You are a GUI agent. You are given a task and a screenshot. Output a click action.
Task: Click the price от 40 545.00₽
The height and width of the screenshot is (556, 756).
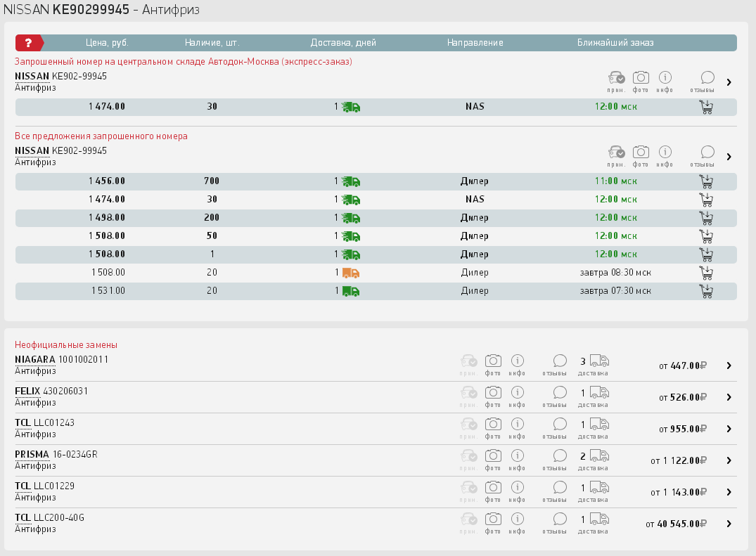point(677,524)
